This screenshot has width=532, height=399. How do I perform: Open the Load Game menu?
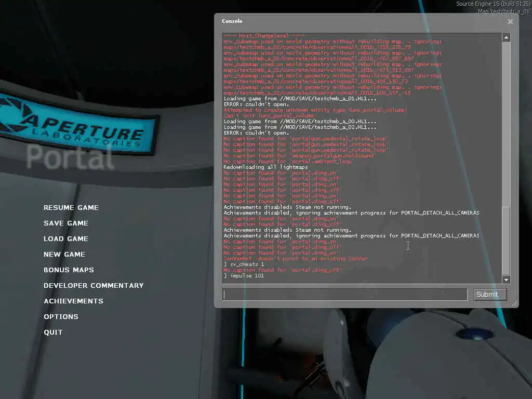click(x=66, y=239)
